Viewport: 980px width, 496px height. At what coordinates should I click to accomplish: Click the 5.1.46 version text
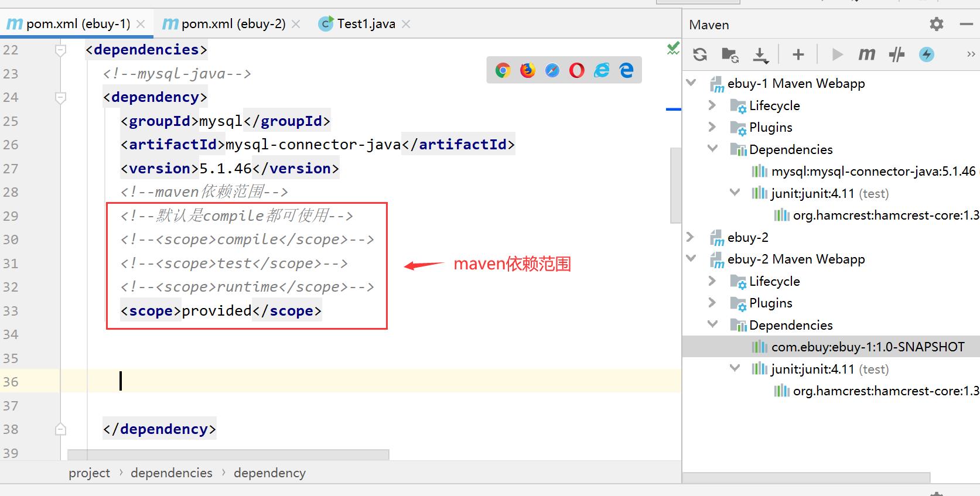tap(225, 168)
